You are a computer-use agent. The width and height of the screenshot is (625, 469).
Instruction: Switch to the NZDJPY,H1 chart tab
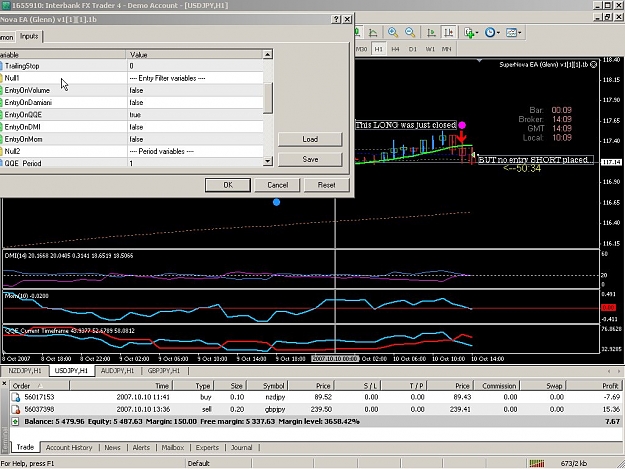25,371
